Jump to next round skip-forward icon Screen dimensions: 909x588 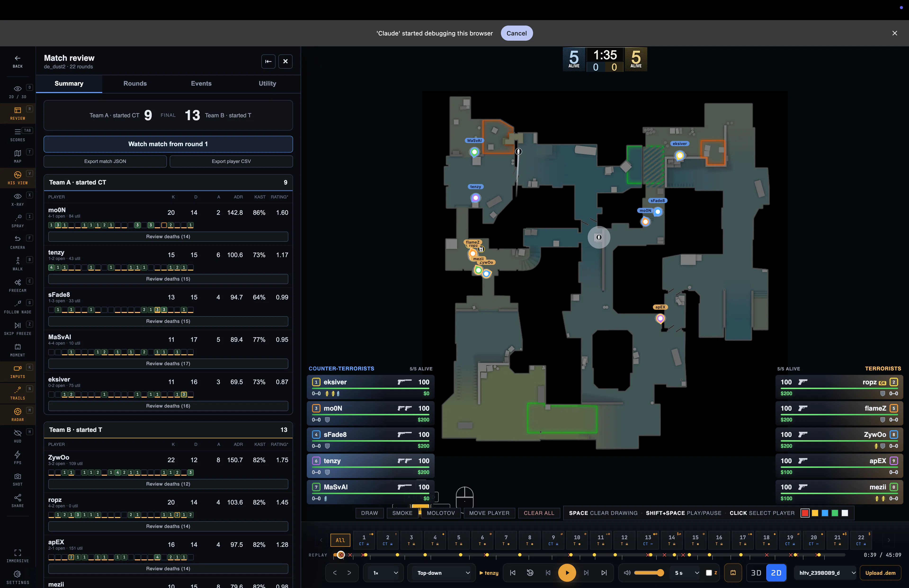point(604,573)
